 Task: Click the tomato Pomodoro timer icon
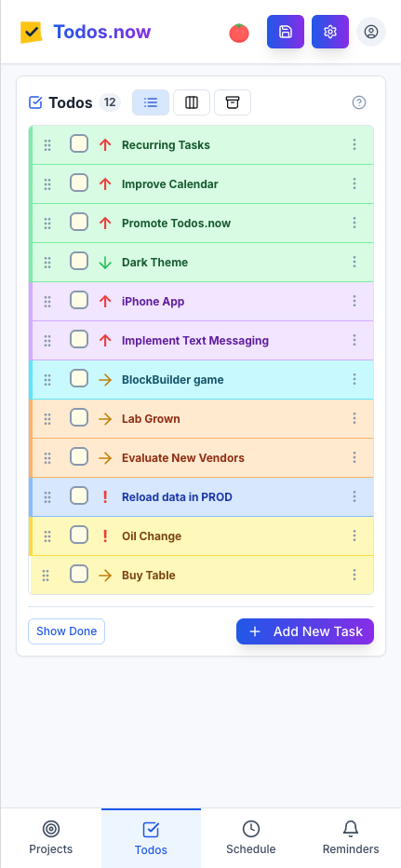point(239,33)
